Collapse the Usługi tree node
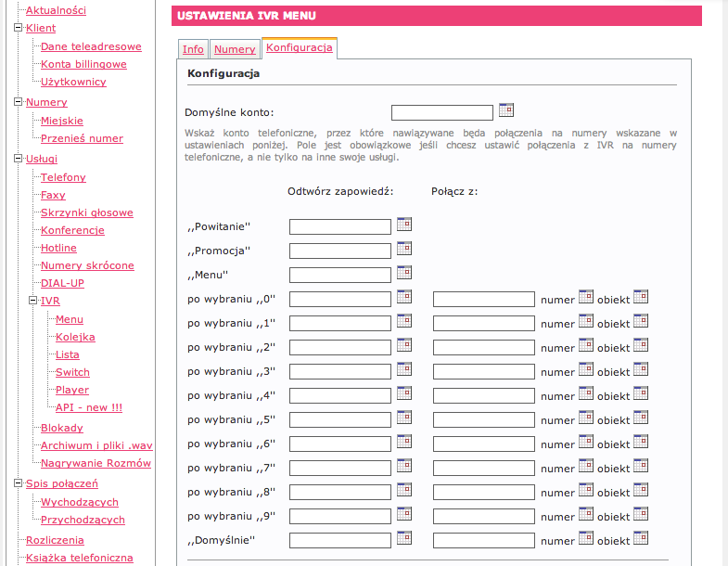 pyautogui.click(x=19, y=158)
